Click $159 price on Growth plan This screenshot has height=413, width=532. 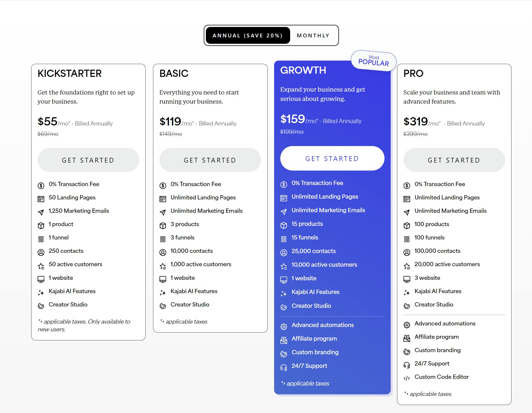[x=293, y=119]
